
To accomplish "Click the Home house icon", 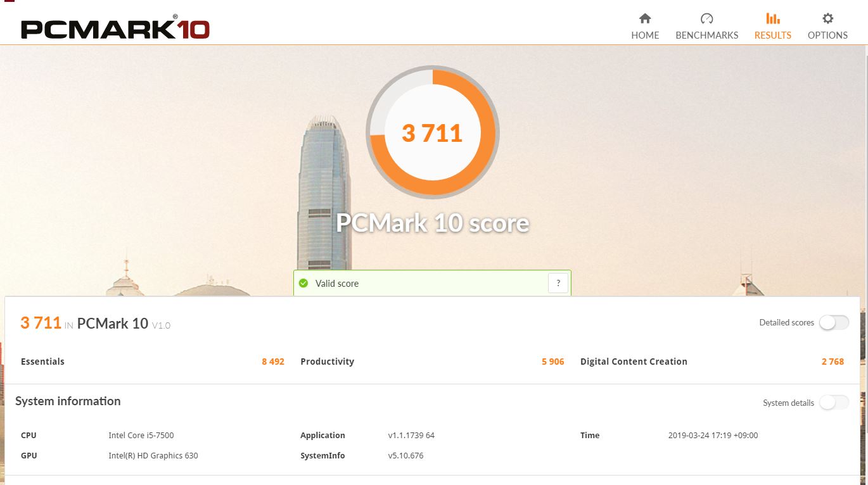I will point(645,18).
